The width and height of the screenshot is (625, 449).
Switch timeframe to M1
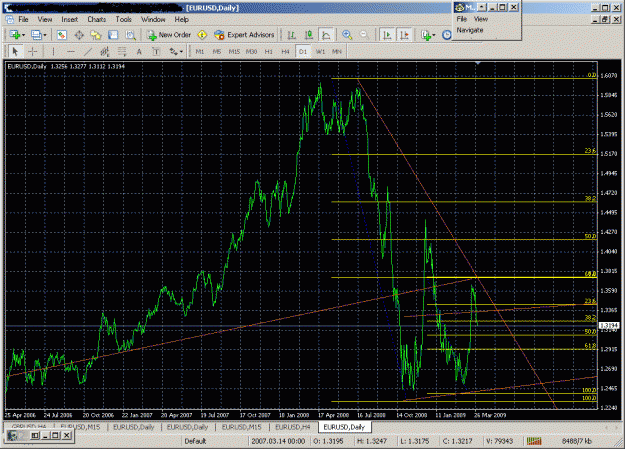coord(200,51)
